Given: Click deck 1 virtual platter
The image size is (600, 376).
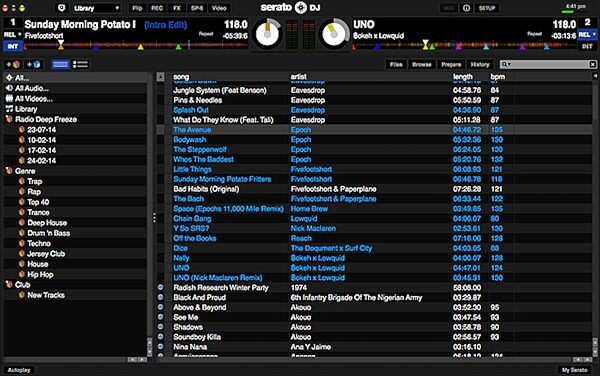Looking at the screenshot, I should pyautogui.click(x=267, y=34).
